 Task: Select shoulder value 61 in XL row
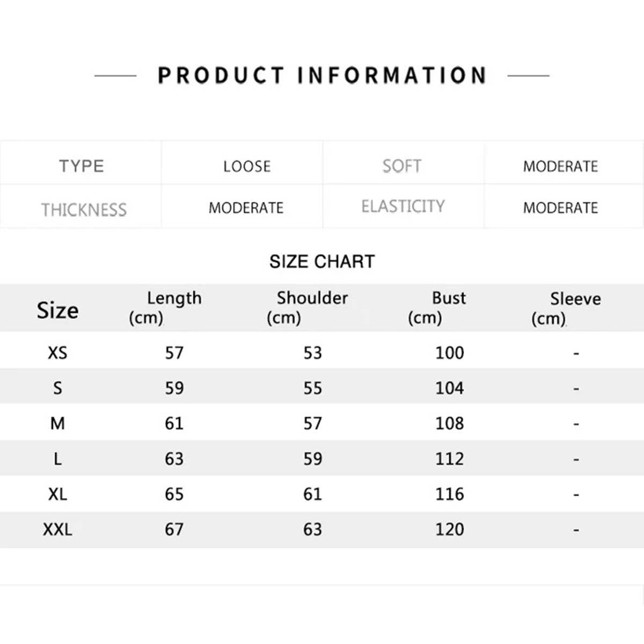tap(312, 494)
